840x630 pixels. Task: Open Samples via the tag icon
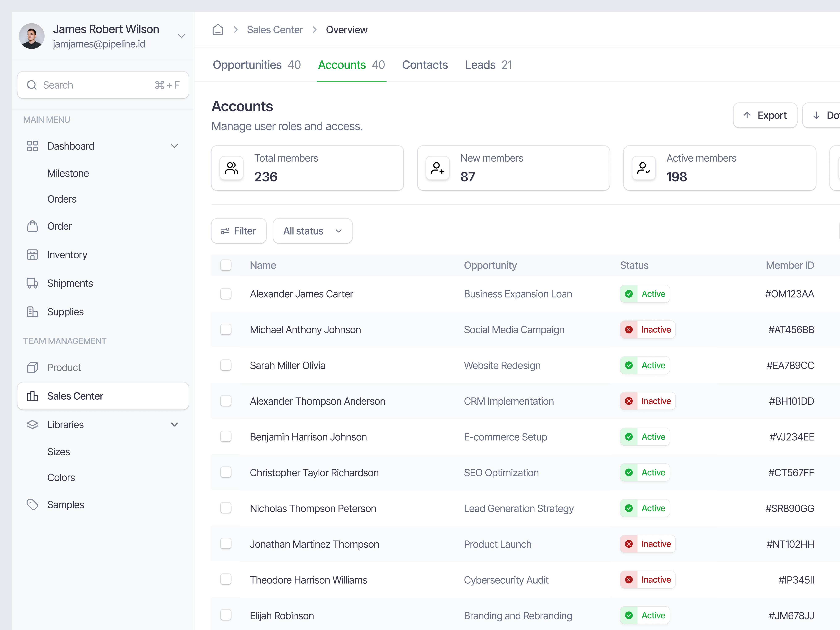(32, 504)
